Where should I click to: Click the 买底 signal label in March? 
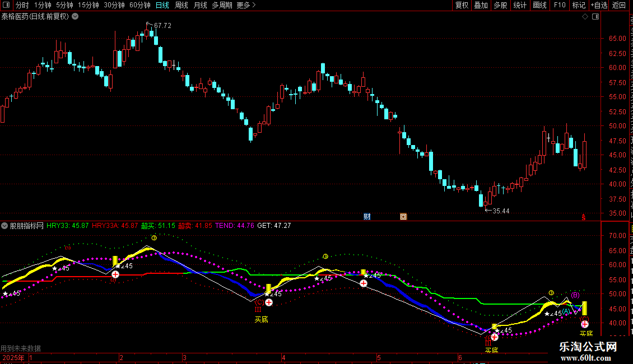click(261, 320)
